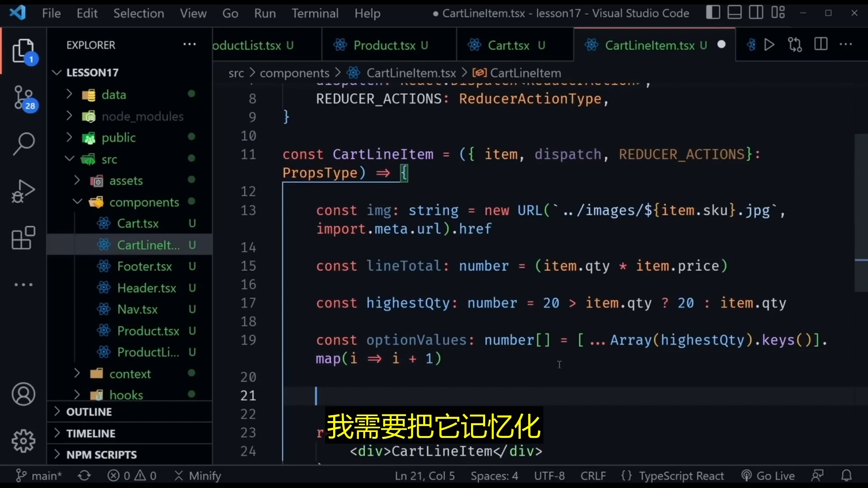Run the file via the Run button icon
Viewport: 868px width, 488px height.
pos(769,44)
